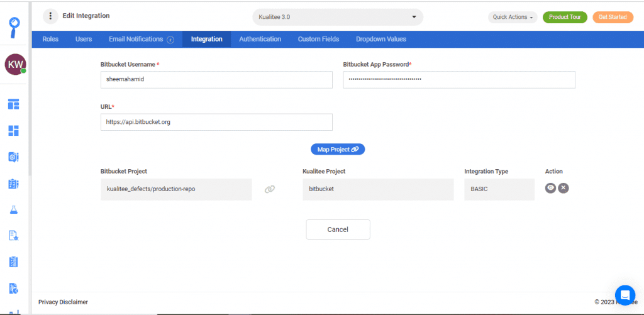Open the starred document sidebar icon
This screenshot has width=644, height=315.
click(x=14, y=236)
